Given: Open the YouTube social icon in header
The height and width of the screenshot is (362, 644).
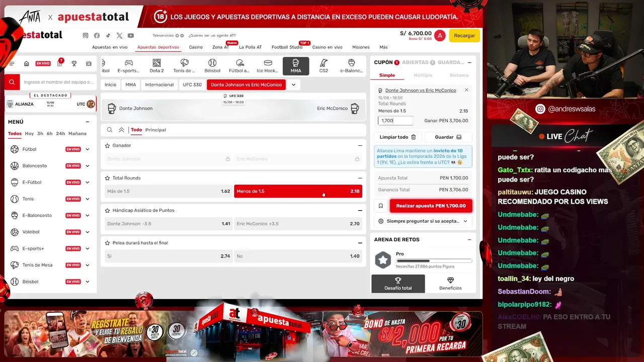Looking at the screenshot, I should pos(131,36).
